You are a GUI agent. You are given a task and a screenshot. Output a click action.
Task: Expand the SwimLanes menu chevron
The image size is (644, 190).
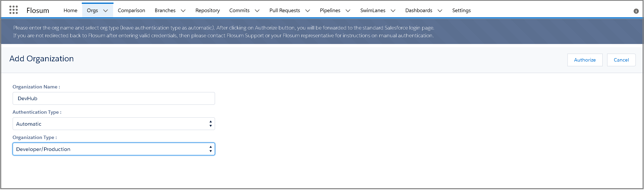393,11
